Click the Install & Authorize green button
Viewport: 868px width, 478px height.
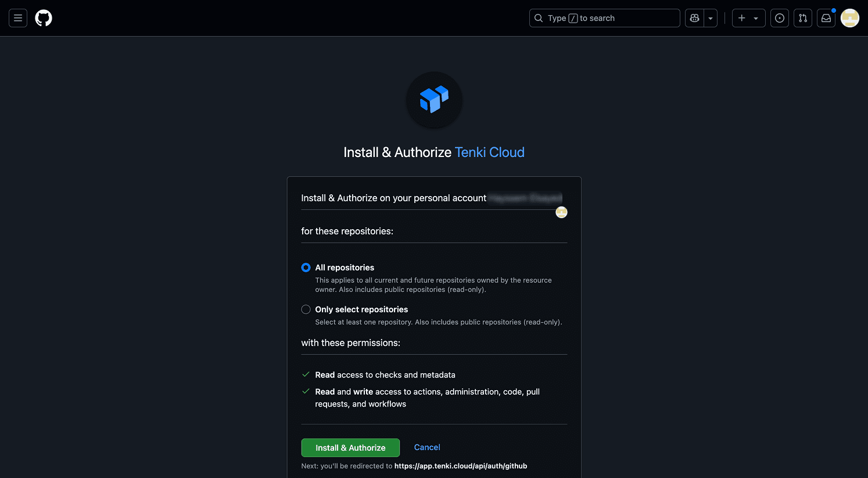pyautogui.click(x=350, y=448)
